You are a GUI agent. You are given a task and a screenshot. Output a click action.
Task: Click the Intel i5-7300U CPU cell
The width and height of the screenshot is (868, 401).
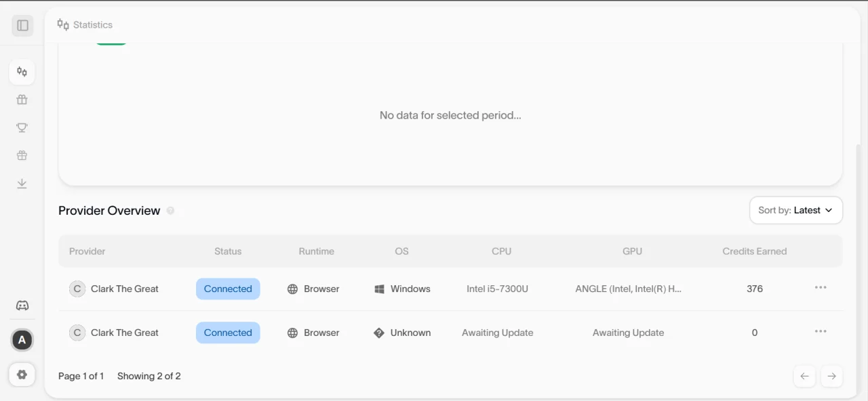tap(497, 289)
